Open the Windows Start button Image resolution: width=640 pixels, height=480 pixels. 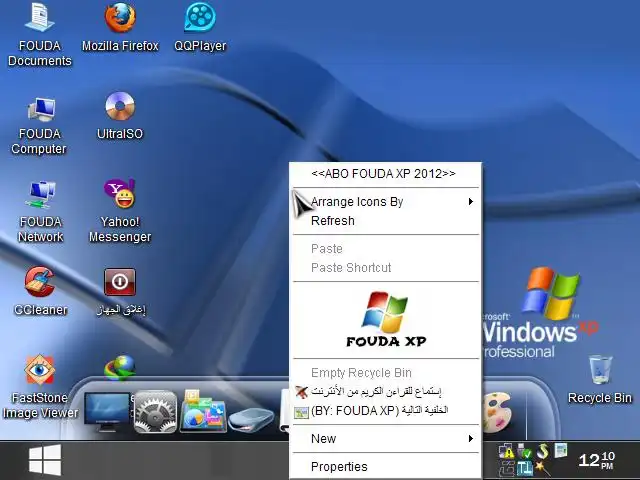pyautogui.click(x=45, y=460)
